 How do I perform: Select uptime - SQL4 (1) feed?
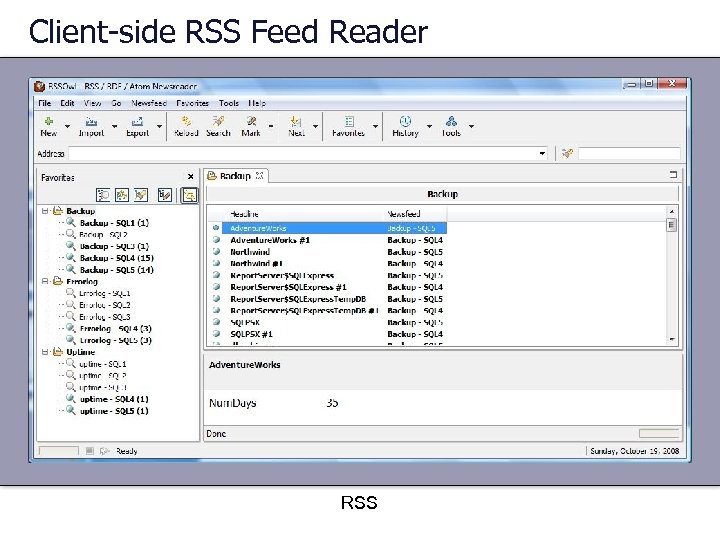(114, 399)
